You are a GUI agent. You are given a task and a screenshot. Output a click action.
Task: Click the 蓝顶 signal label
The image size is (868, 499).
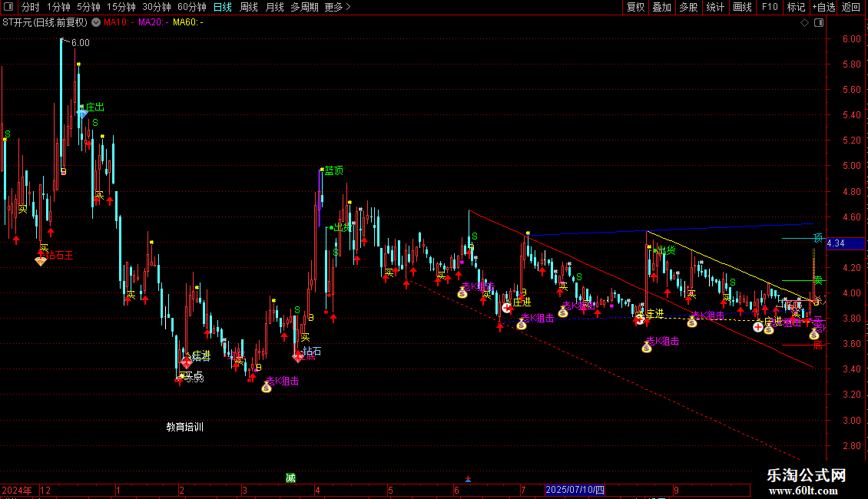point(334,170)
